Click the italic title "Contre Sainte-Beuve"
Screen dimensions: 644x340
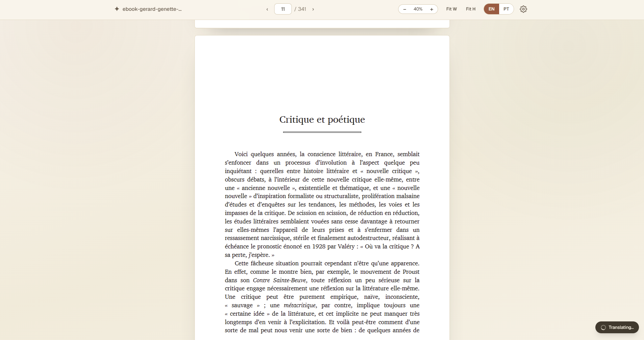click(x=279, y=280)
